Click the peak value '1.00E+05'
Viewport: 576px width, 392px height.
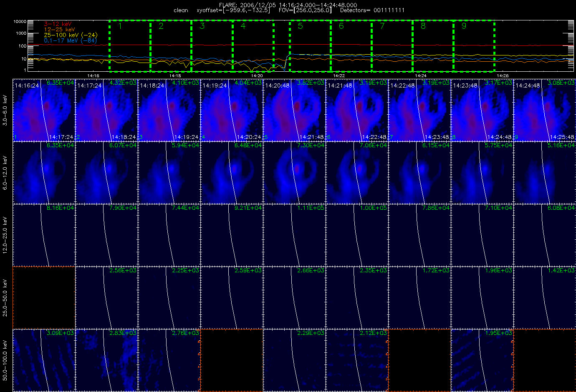coord(373,208)
